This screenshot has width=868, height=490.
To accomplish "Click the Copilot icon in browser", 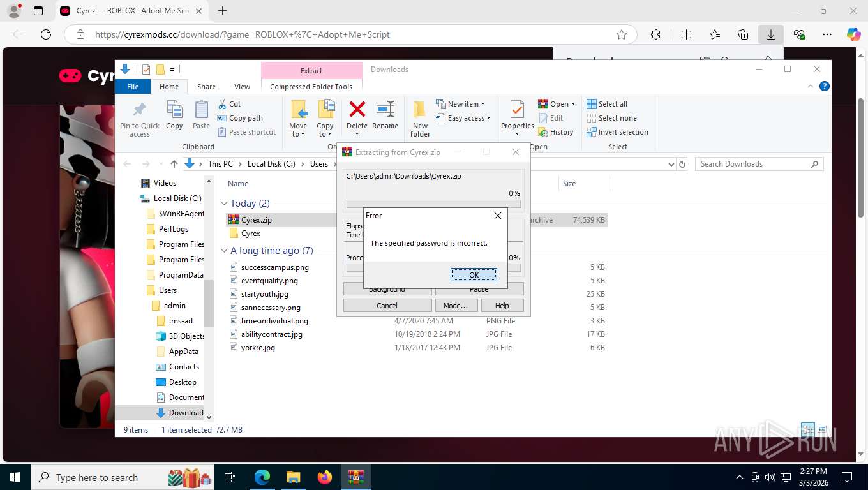I will [x=853, y=34].
